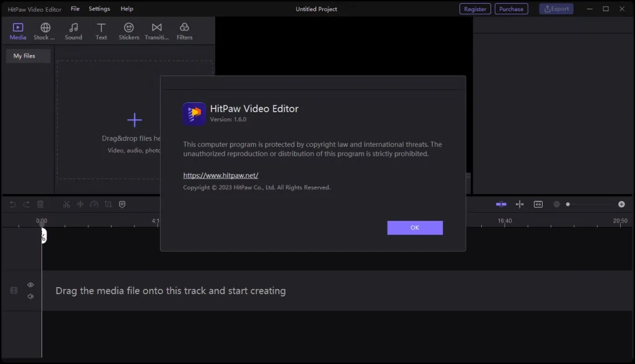The width and height of the screenshot is (635, 364).
Task: Click the delete trash icon
Action: coord(40,204)
